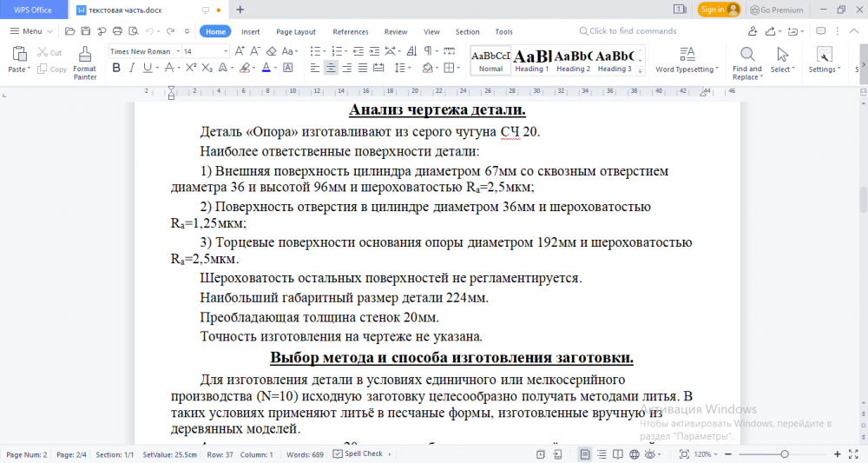Click the zoom slider handle
The image size is (868, 463).
pyautogui.click(x=785, y=454)
